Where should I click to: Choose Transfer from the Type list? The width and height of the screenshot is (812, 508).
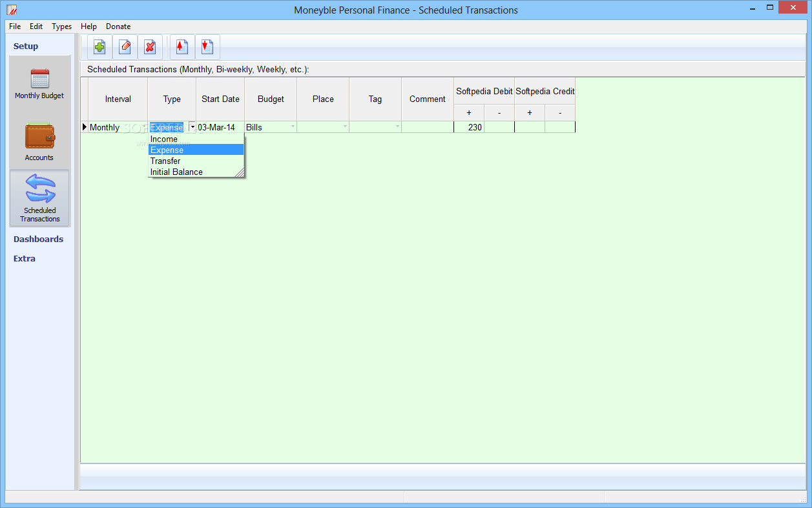coord(196,161)
